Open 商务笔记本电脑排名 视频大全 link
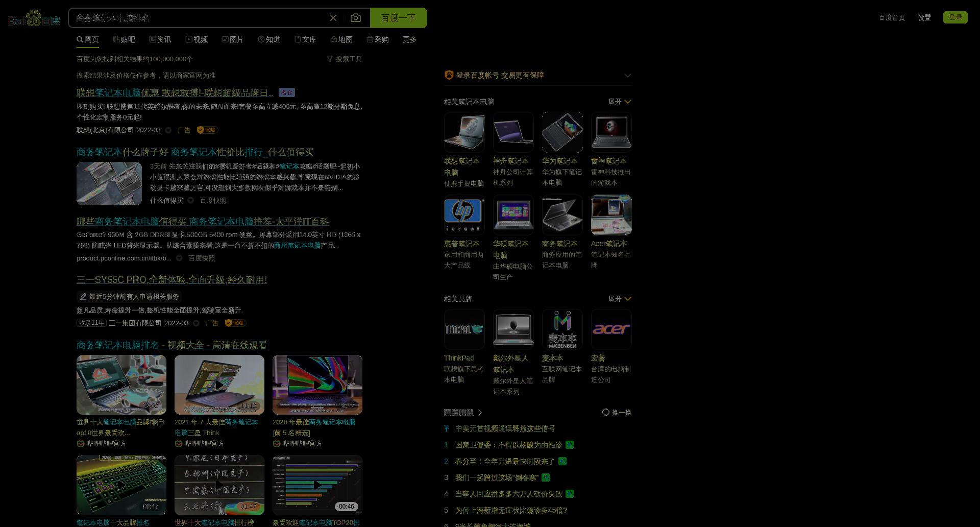The width and height of the screenshot is (980, 527). tap(171, 345)
